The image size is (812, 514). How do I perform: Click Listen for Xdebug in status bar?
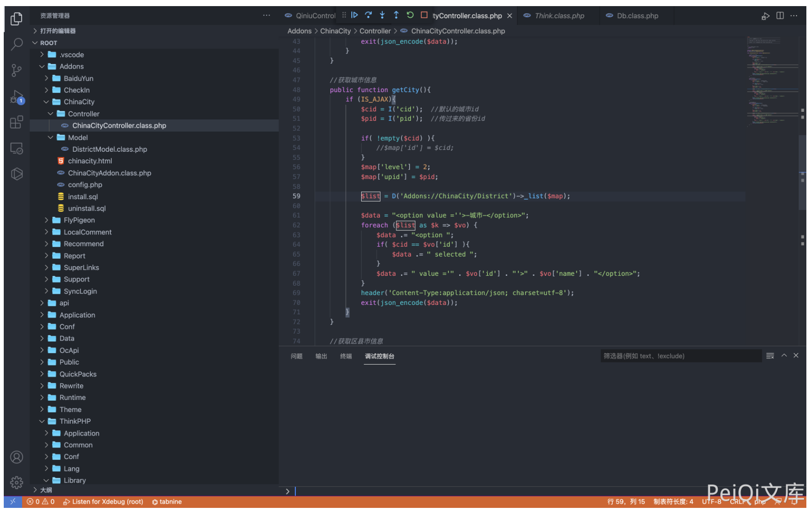click(103, 502)
